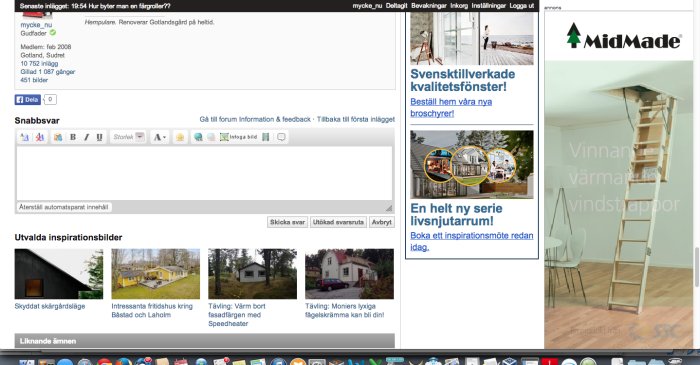This screenshot has width=700, height=365.
Task: Open Boka ett inspirationsmöte redan idag link
Action: [x=472, y=241]
